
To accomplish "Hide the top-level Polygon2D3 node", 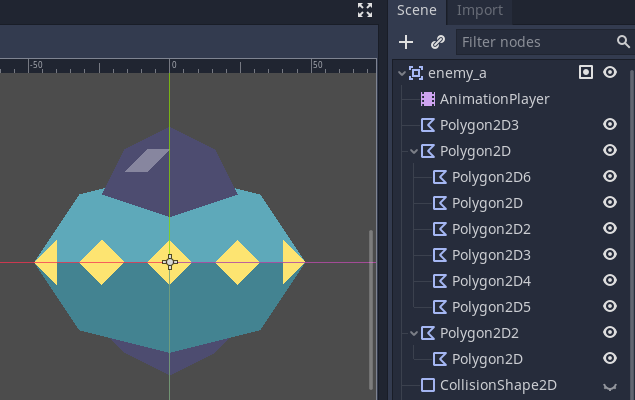I will point(609,124).
